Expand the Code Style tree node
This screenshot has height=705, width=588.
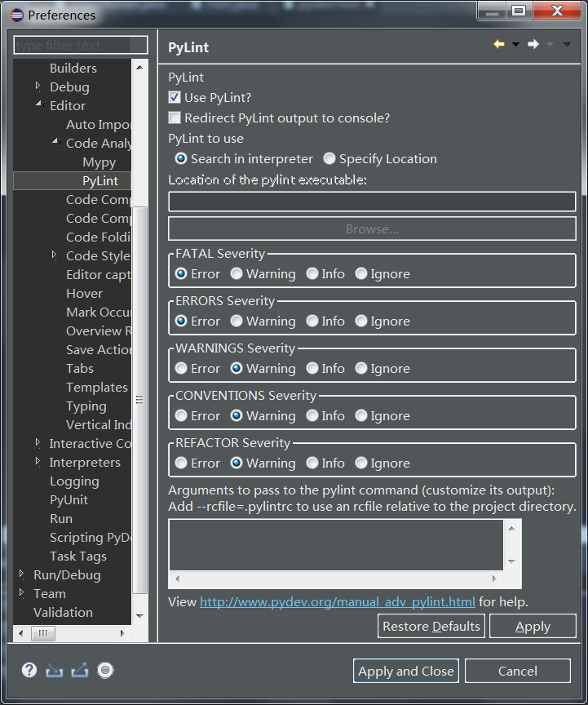click(55, 255)
